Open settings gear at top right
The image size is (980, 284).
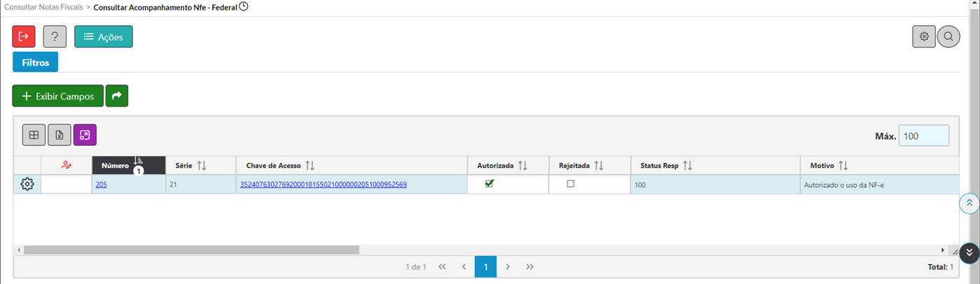(x=924, y=36)
